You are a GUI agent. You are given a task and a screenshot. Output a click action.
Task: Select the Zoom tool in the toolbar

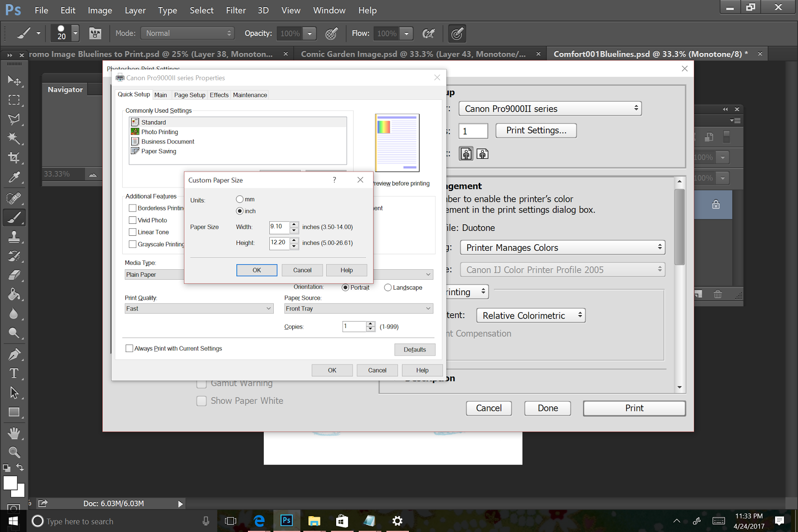tap(14, 452)
